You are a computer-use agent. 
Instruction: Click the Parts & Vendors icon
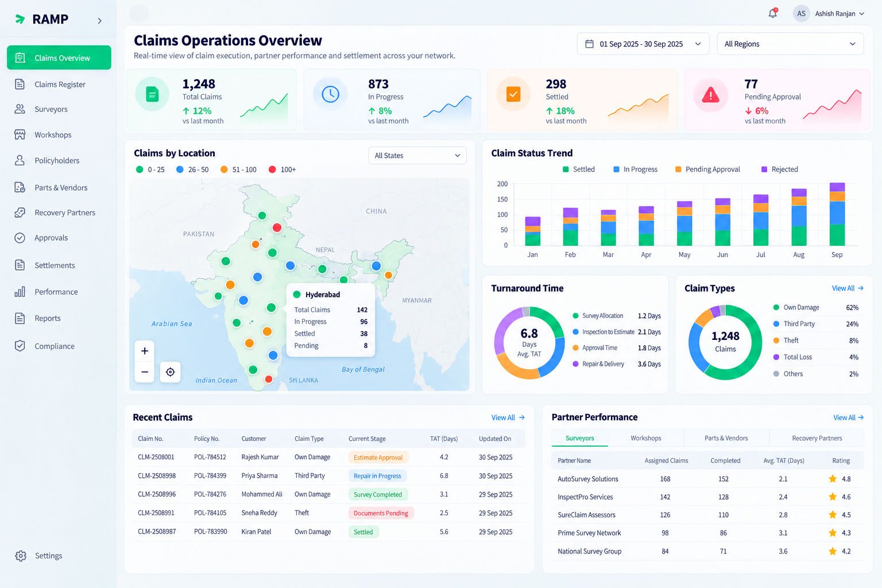pos(20,187)
